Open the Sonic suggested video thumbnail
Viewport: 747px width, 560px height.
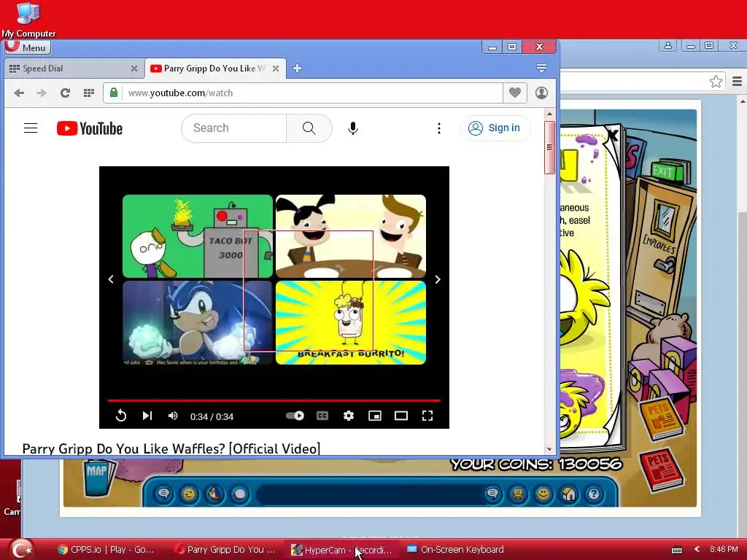pyautogui.click(x=197, y=323)
